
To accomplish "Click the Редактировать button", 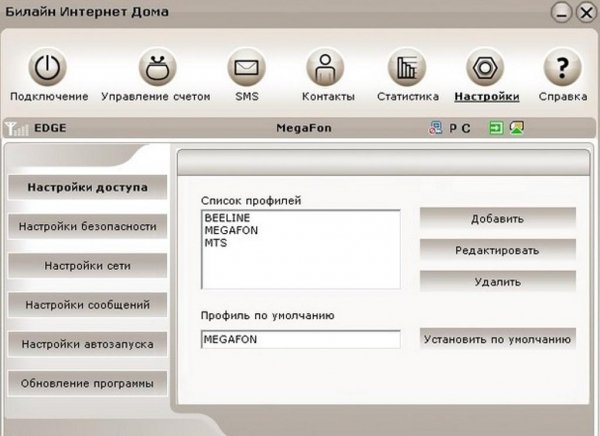I will 497,250.
